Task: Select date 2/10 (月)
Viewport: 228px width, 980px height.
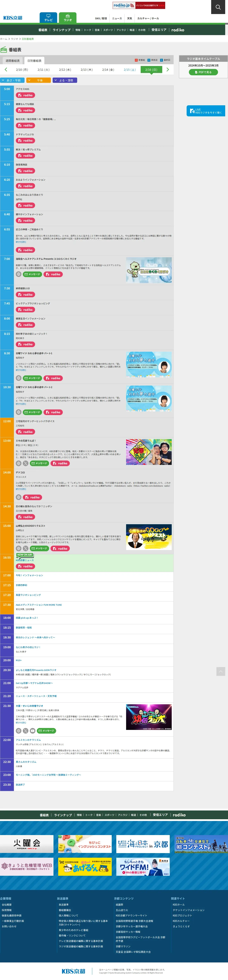Action: [x=22, y=70]
